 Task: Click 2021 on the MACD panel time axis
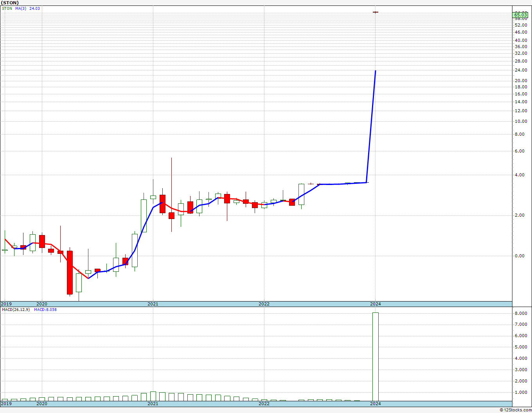pyautogui.click(x=153, y=404)
